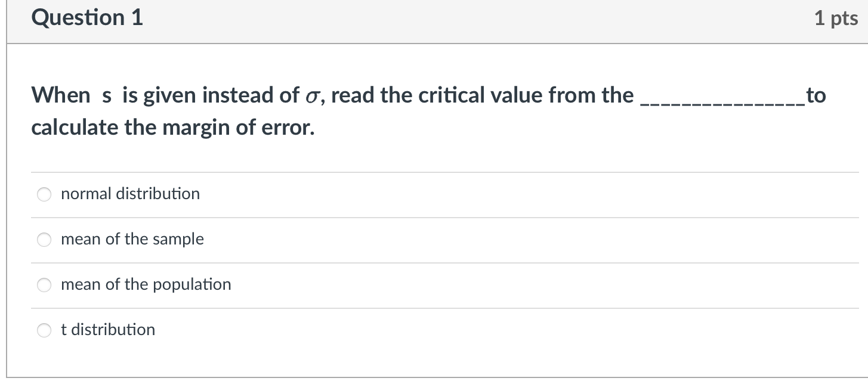
Task: Select the radio button for 't distribution'
Action: point(44,329)
